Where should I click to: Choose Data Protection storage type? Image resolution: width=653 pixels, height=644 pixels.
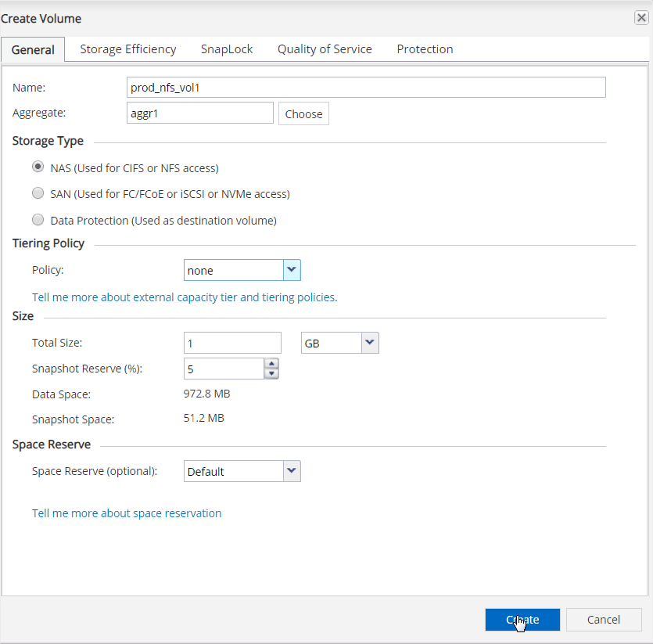[38, 220]
